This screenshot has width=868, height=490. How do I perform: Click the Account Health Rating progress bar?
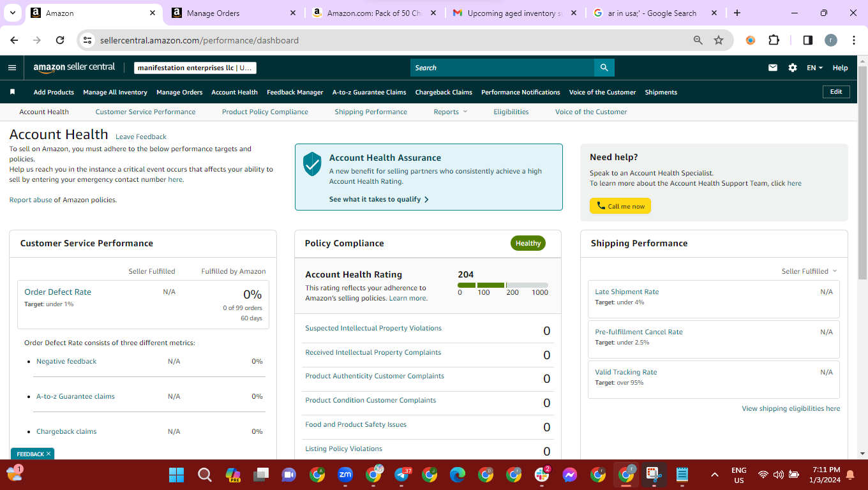[x=503, y=285]
